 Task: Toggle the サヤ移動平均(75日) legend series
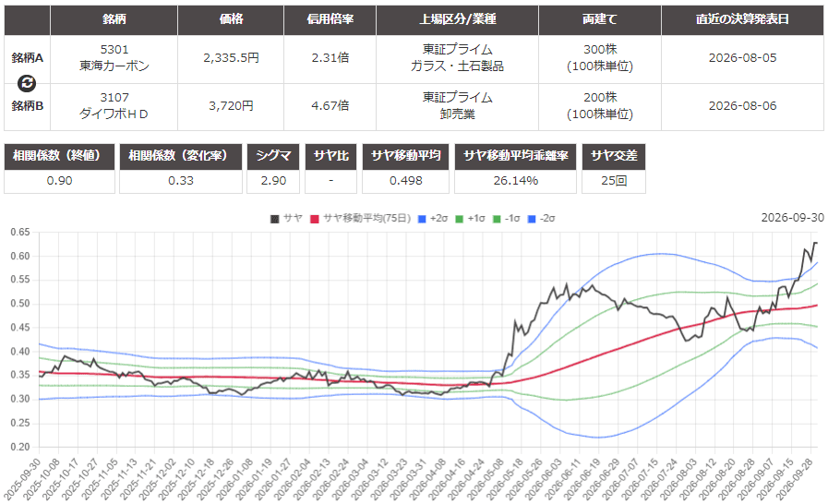coord(360,218)
